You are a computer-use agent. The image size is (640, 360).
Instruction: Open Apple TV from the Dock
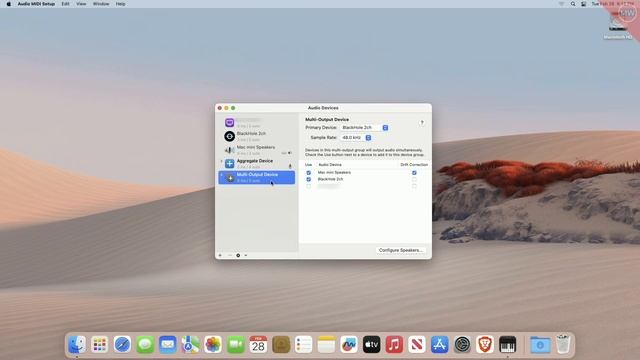[x=371, y=344]
